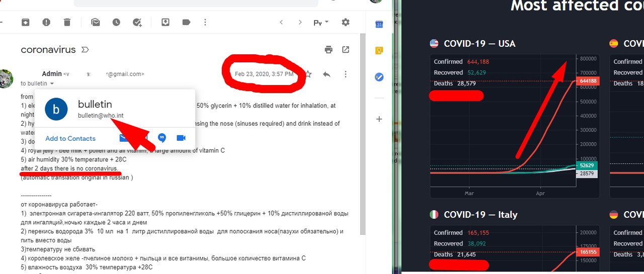Click 'automatic translation original in russian' line

point(77,177)
